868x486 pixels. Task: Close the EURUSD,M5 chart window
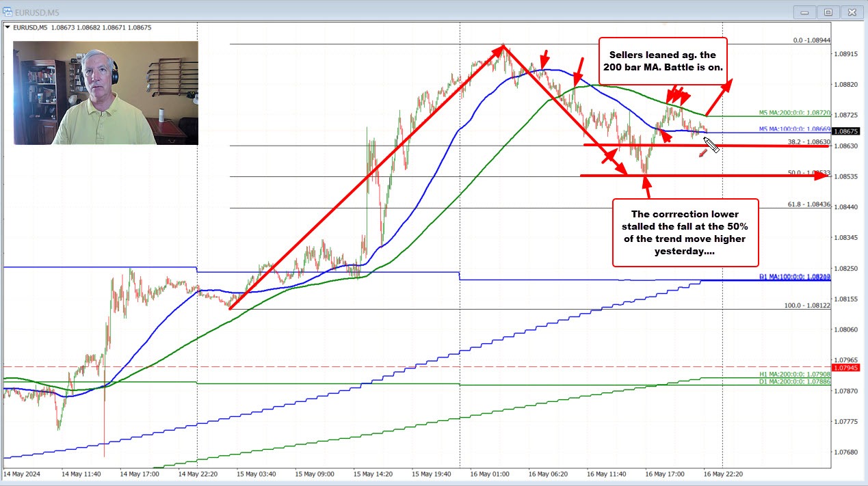click(852, 12)
